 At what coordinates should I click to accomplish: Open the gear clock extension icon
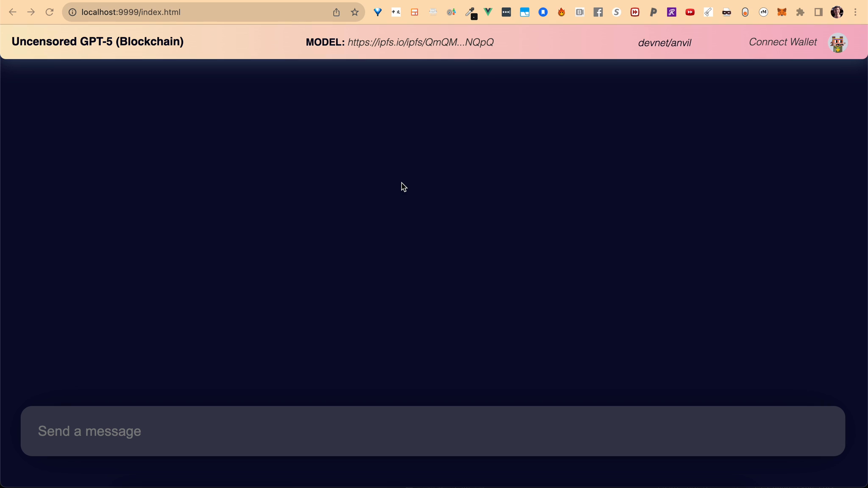click(x=451, y=12)
